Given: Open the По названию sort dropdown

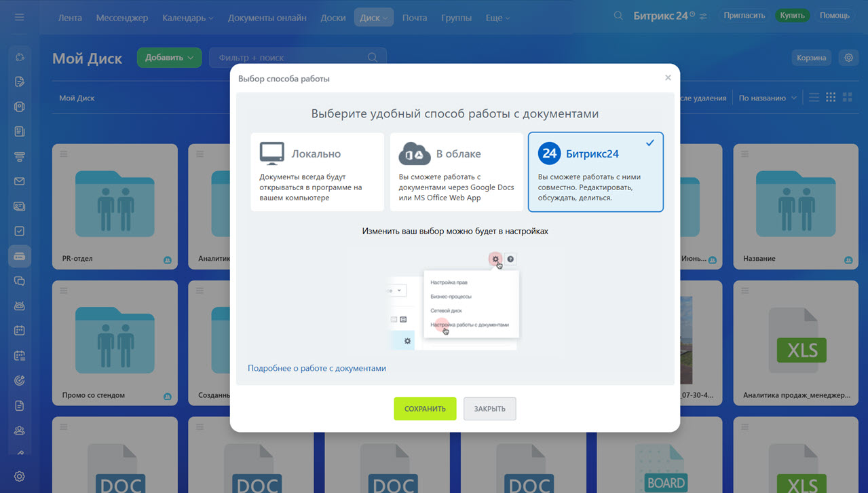Looking at the screenshot, I should (768, 98).
